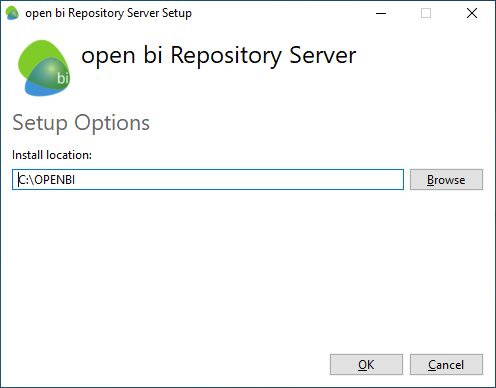
Task: Click the white 'bi' letters in the logo
Action: point(63,78)
